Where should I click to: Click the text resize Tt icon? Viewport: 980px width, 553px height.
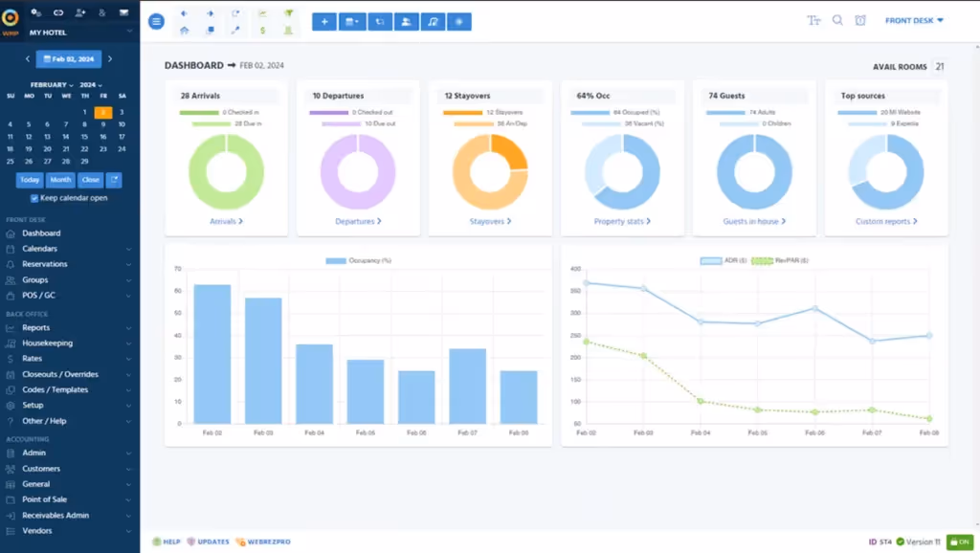[x=814, y=20]
